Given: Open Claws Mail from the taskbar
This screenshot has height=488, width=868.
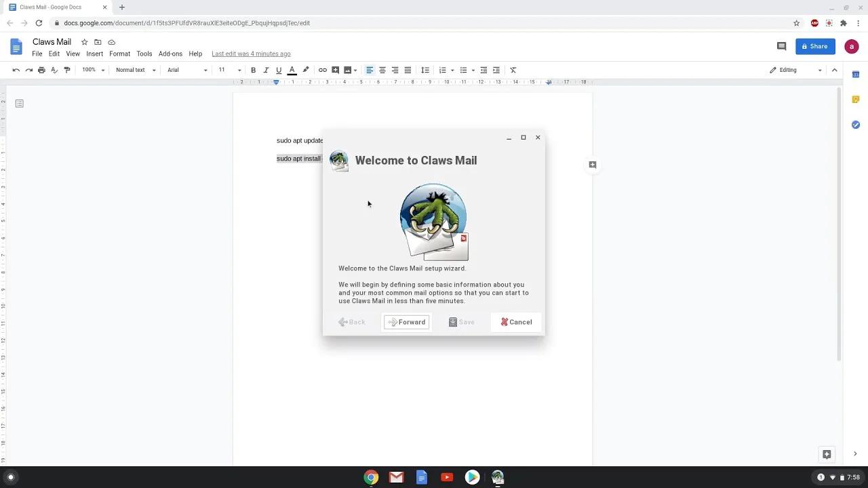Looking at the screenshot, I should click(x=497, y=477).
